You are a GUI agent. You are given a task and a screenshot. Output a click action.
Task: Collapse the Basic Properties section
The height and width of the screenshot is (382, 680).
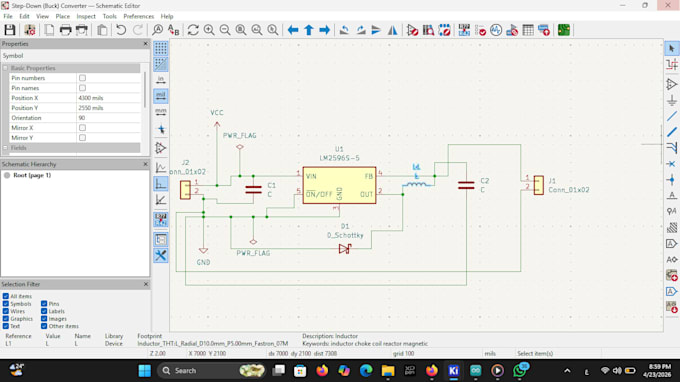pyautogui.click(x=6, y=68)
